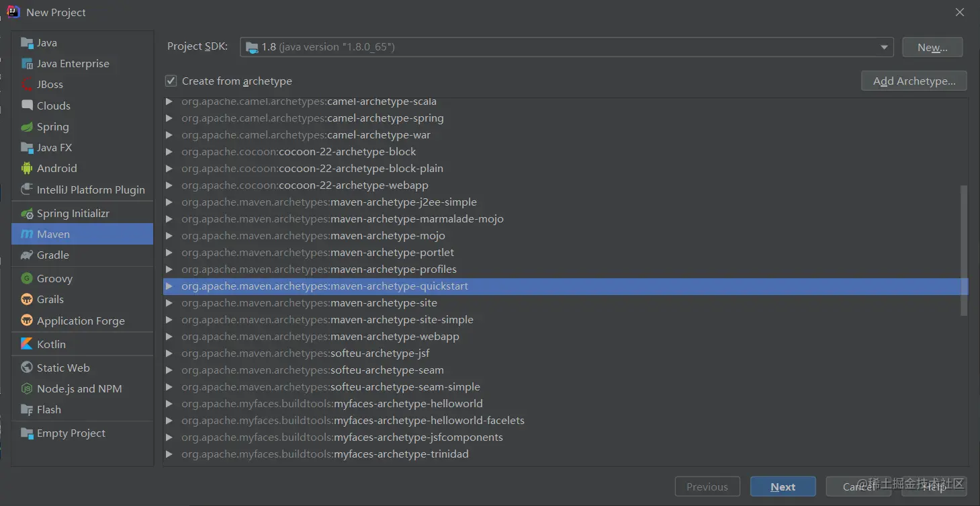This screenshot has height=506, width=980.
Task: Click the JBoss icon in sidebar
Action: tap(27, 84)
